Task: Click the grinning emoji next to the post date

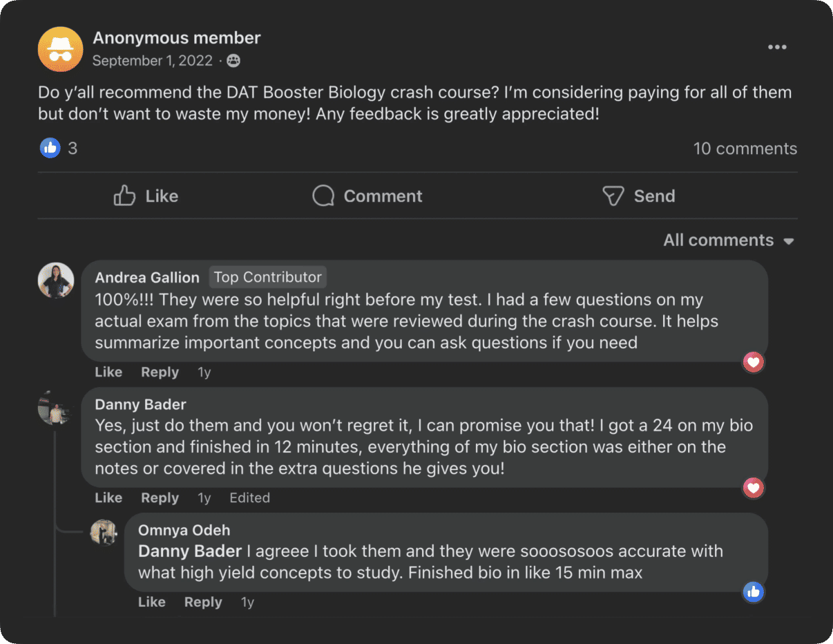Action: click(x=233, y=61)
